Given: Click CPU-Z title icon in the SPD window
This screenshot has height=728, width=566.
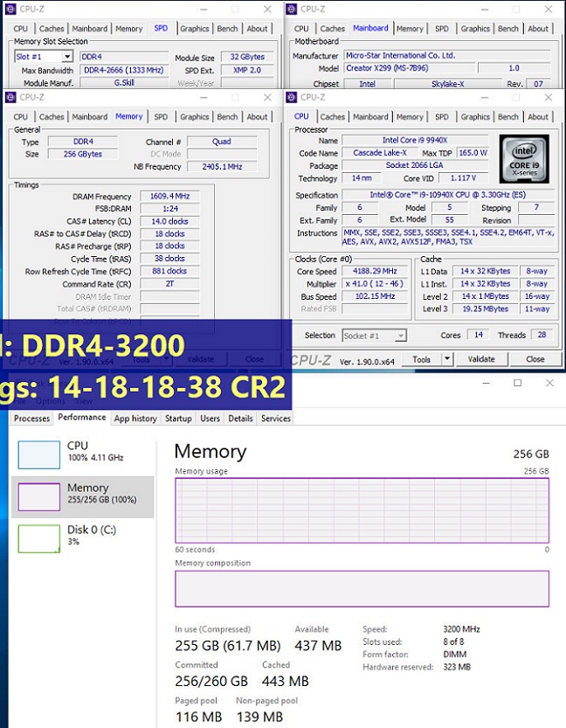Looking at the screenshot, I should 11,9.
